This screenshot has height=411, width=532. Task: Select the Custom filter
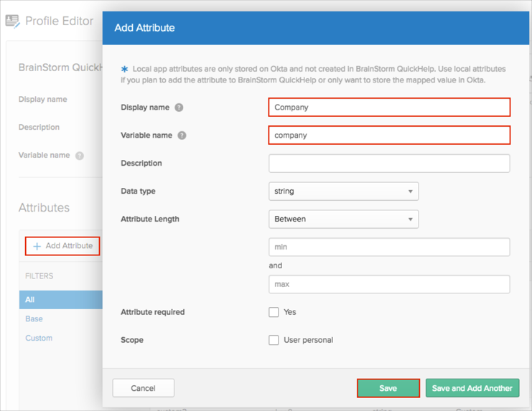39,339
